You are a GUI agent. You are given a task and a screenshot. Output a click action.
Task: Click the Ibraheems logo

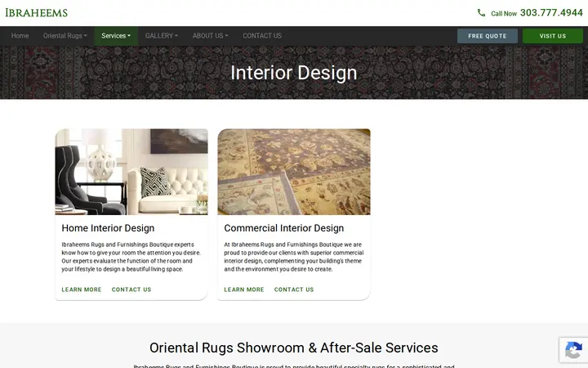click(37, 13)
